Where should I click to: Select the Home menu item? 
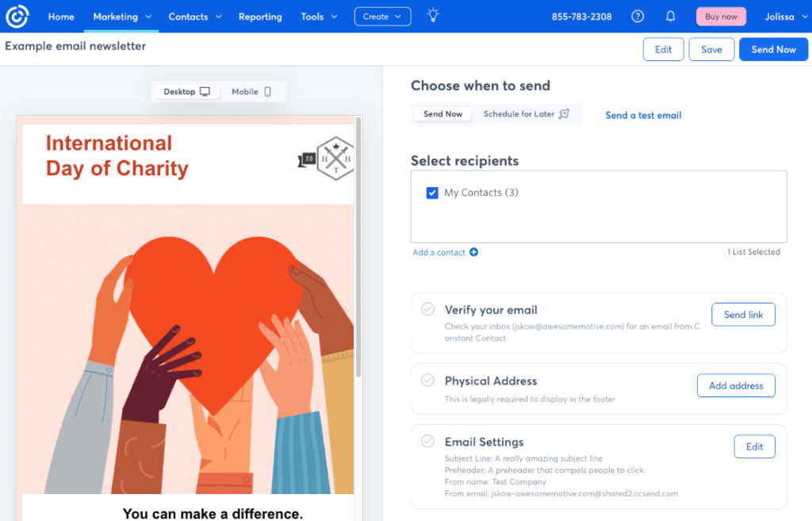(61, 16)
